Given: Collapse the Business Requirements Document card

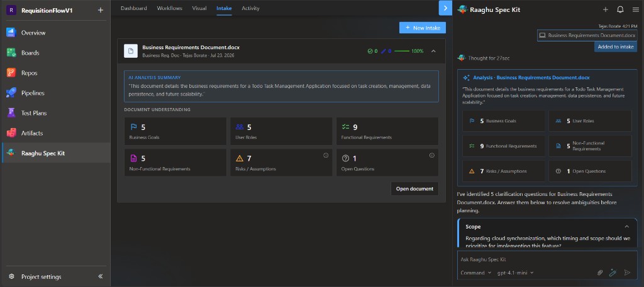Looking at the screenshot, I should tap(433, 51).
